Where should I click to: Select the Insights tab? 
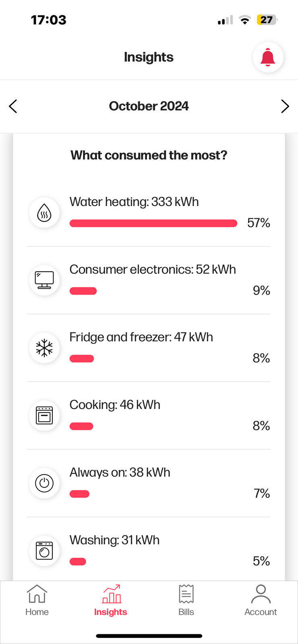click(x=111, y=601)
